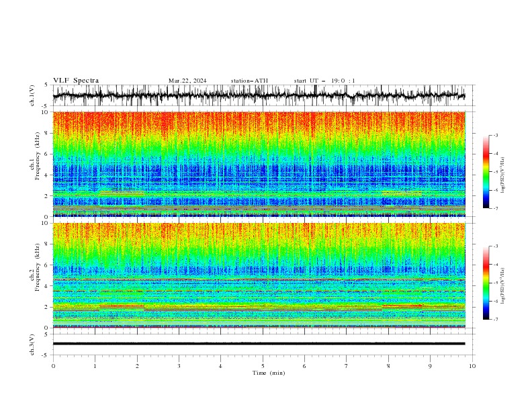532x411 pixels.
Task: Select the date text "Mar.22, 2024"
Action: [x=187, y=81]
